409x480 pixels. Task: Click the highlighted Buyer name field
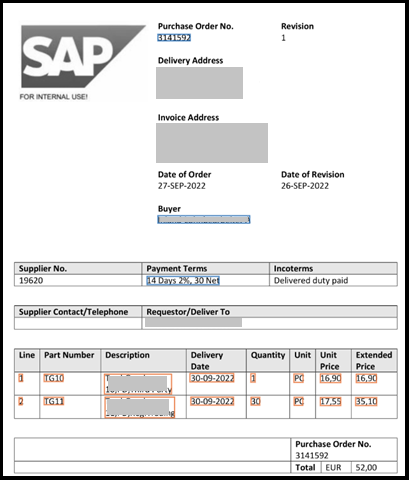click(x=204, y=219)
